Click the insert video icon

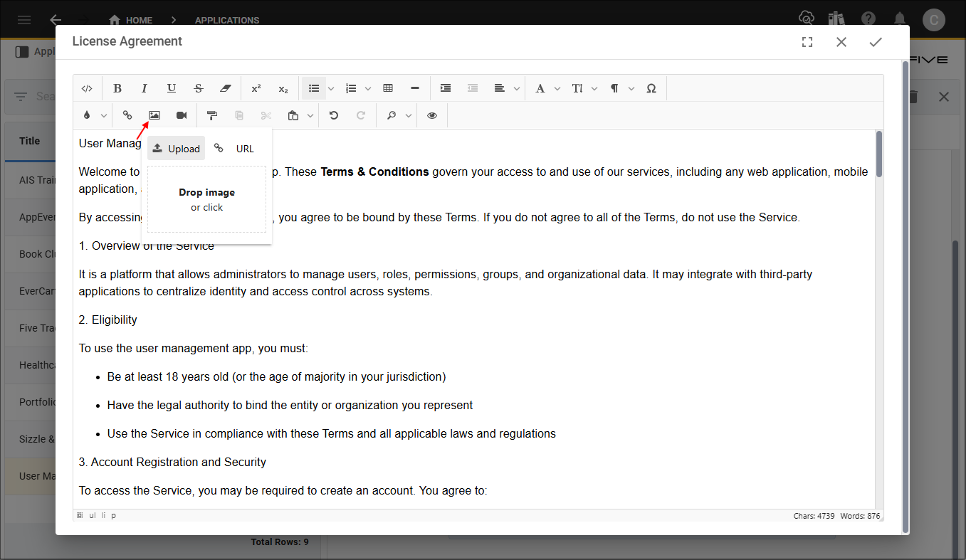pyautogui.click(x=182, y=115)
